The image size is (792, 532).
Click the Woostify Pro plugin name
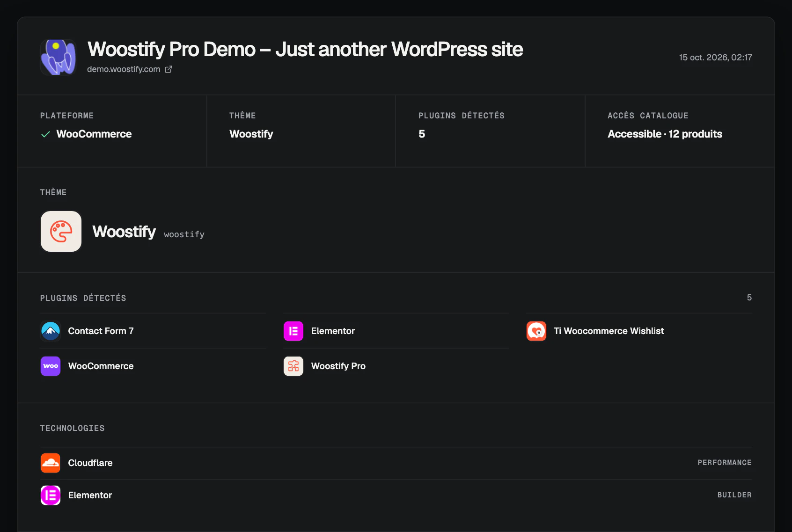tap(338, 366)
